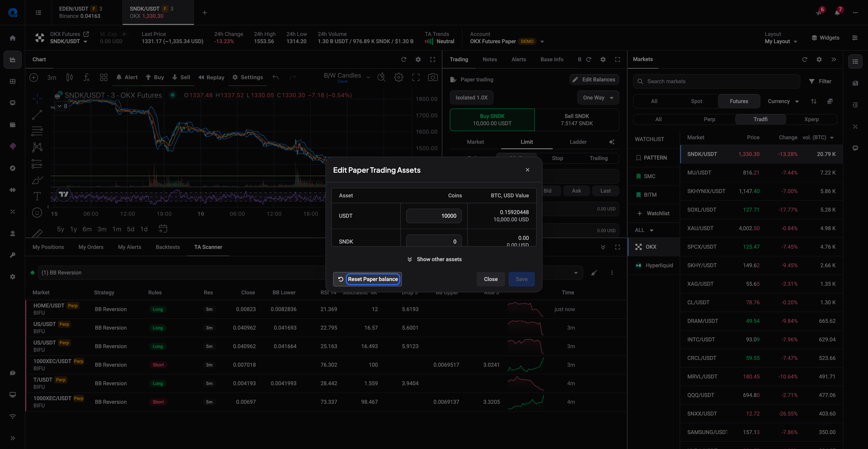Switch to Market order tab

pyautogui.click(x=475, y=142)
